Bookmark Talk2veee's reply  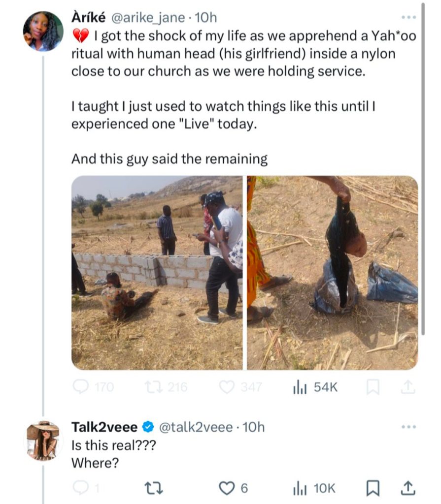point(373,488)
